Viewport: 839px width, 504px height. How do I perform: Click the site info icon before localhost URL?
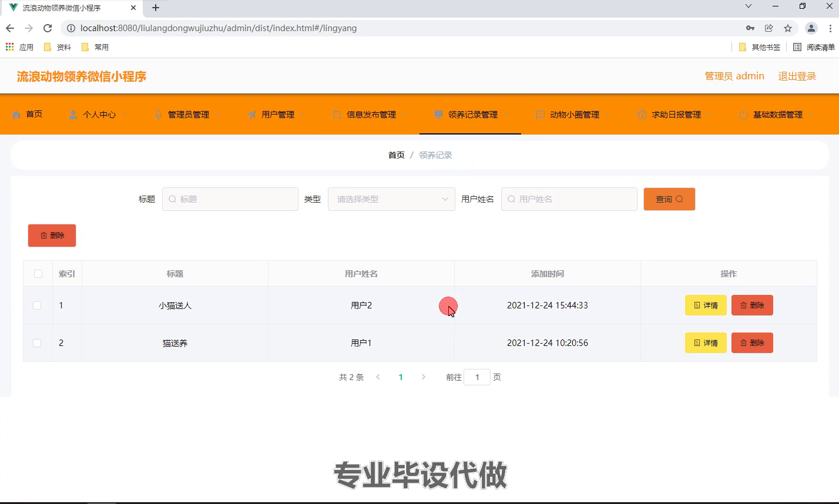[x=71, y=28]
